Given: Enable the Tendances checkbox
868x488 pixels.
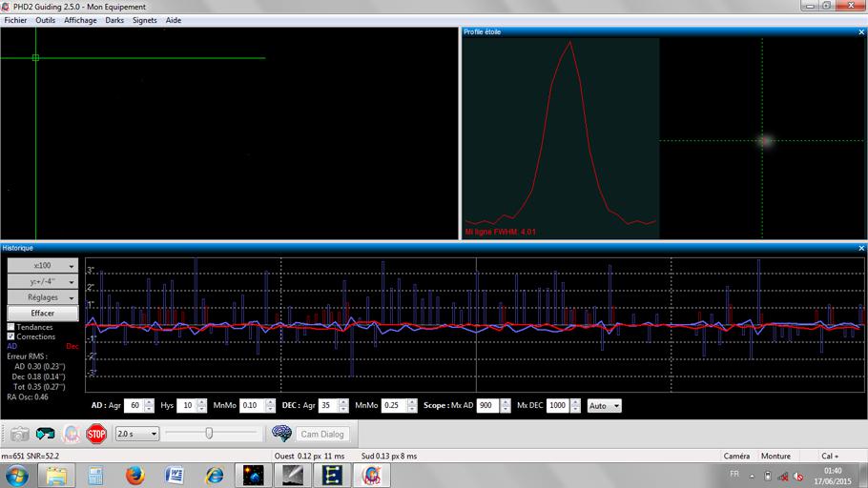Looking at the screenshot, I should point(10,327).
